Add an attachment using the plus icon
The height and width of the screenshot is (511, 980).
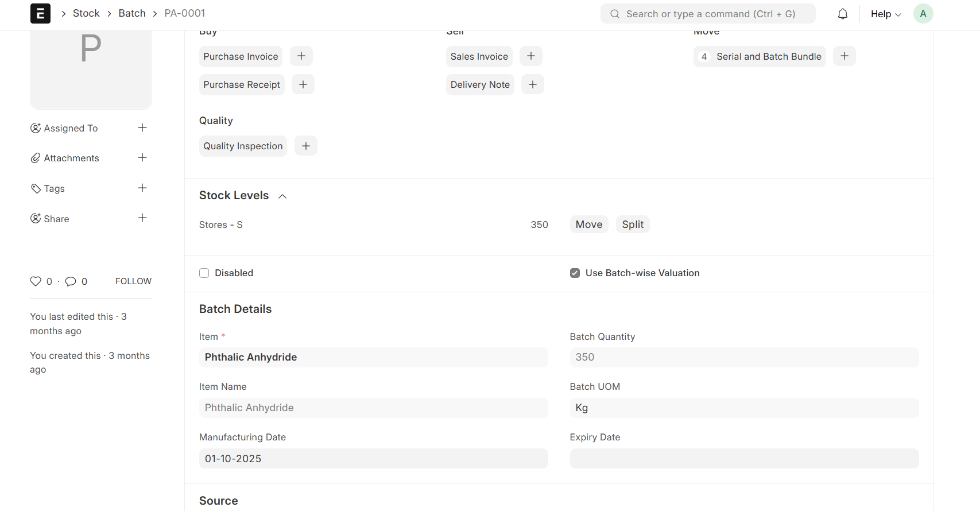142,157
